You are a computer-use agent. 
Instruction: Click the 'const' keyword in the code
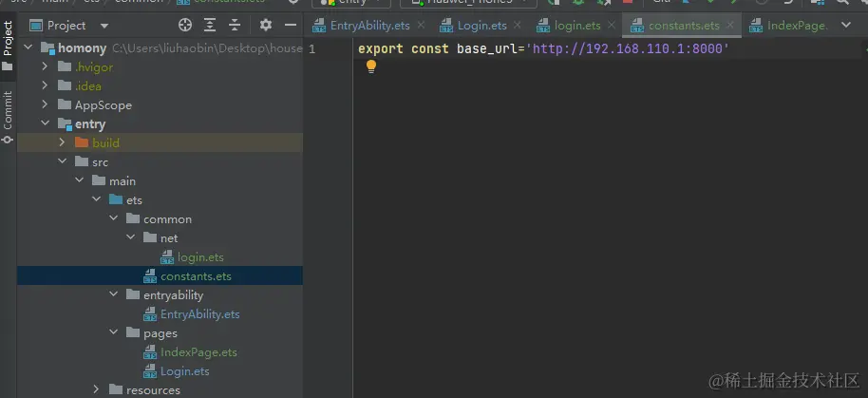tap(430, 48)
